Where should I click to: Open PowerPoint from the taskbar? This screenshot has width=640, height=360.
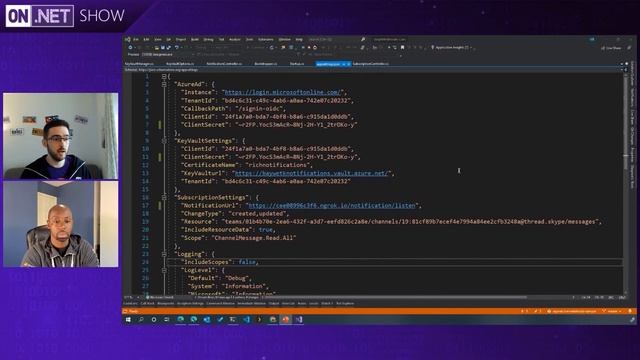point(285,320)
